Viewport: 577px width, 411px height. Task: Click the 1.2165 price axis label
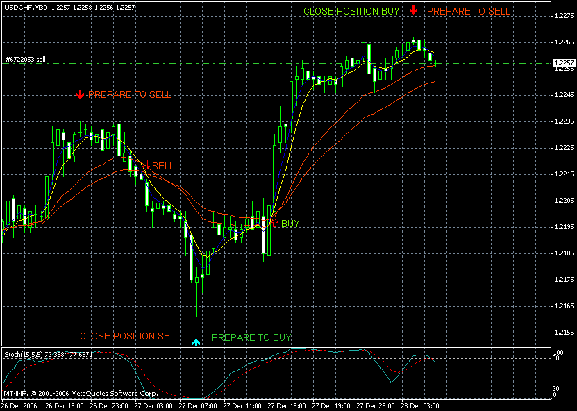[564, 306]
